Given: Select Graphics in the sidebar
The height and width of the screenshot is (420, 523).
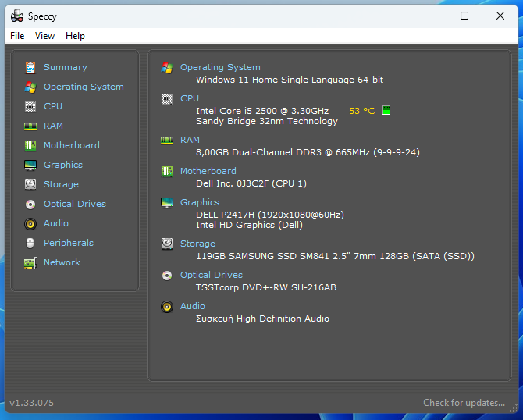Looking at the screenshot, I should pos(63,165).
